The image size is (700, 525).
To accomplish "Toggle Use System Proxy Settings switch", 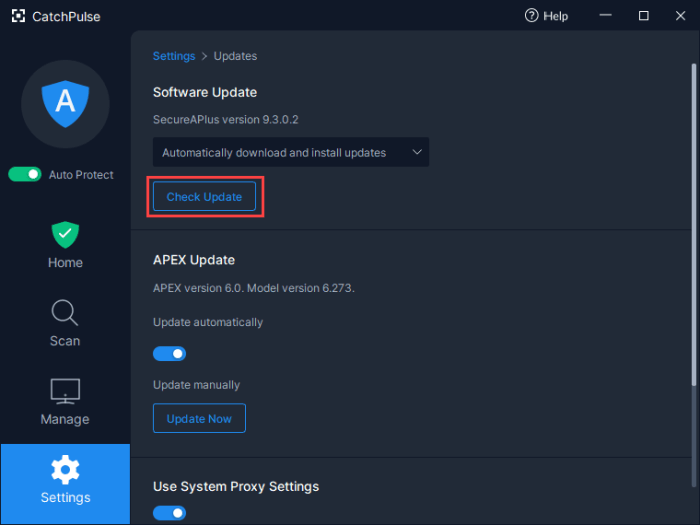I will [169, 513].
